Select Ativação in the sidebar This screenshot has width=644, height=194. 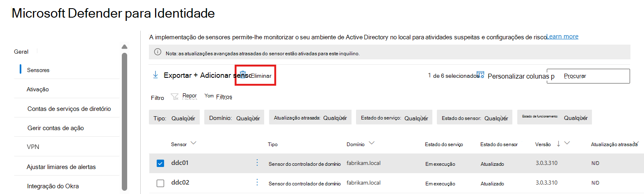pyautogui.click(x=38, y=89)
